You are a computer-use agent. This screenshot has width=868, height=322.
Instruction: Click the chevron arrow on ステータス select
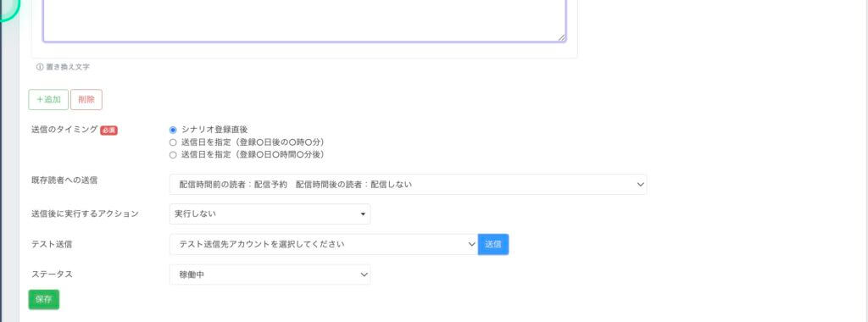(364, 275)
